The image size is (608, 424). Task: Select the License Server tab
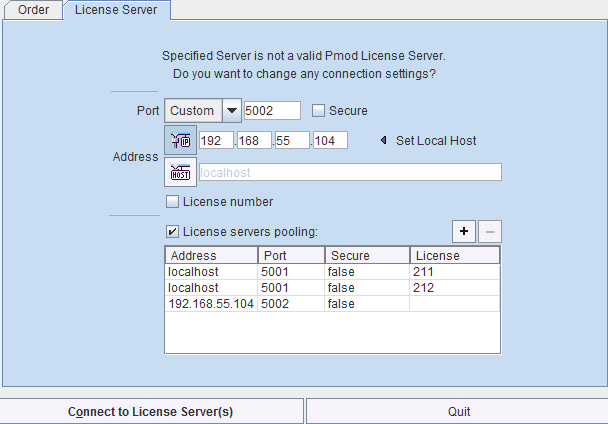pos(116,10)
